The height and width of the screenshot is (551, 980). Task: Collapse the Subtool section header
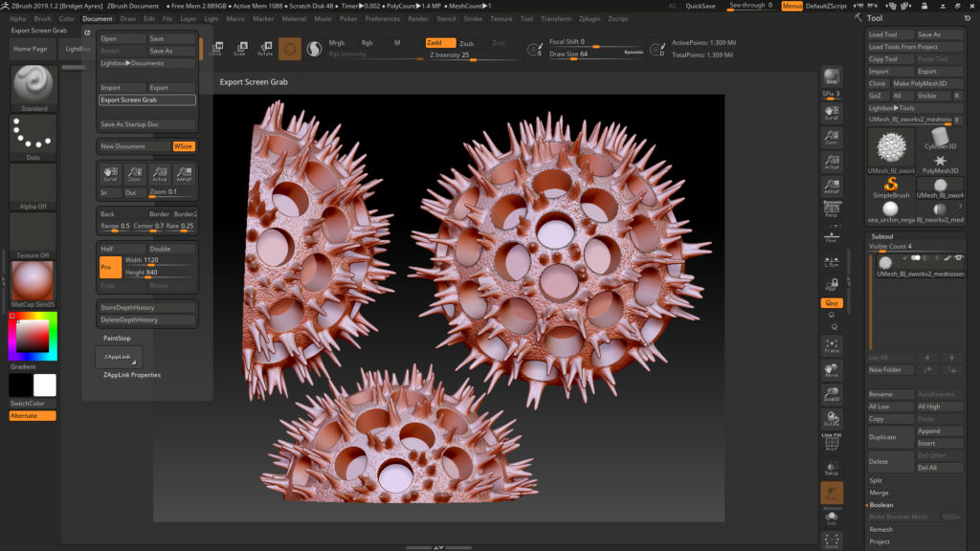click(881, 236)
